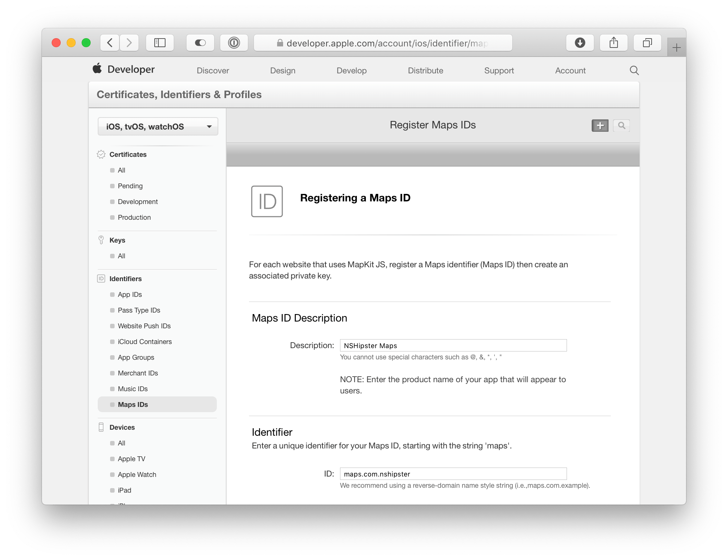The width and height of the screenshot is (728, 560).
Task: Click the Devices phone icon in sidebar
Action: tap(101, 427)
